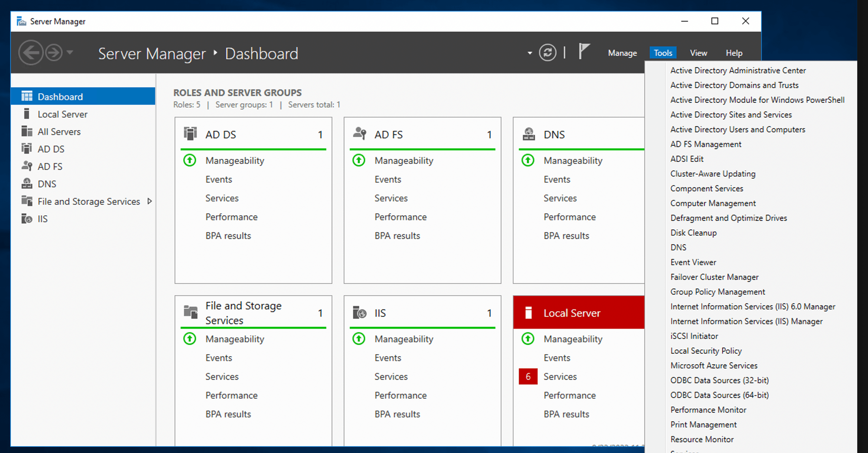Image resolution: width=868 pixels, height=453 pixels.
Task: Click AD DS Manageability green status icon
Action: point(190,161)
